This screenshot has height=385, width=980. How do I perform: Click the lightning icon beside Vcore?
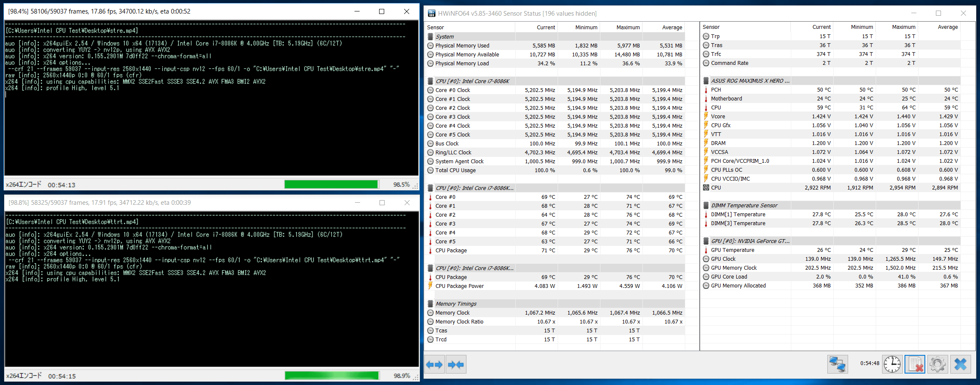pos(706,116)
